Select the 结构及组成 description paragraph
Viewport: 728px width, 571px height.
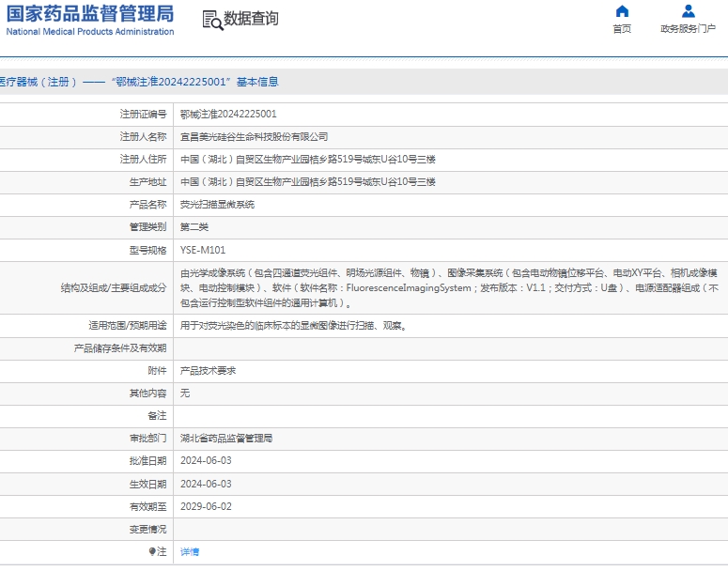pyautogui.click(x=449, y=287)
